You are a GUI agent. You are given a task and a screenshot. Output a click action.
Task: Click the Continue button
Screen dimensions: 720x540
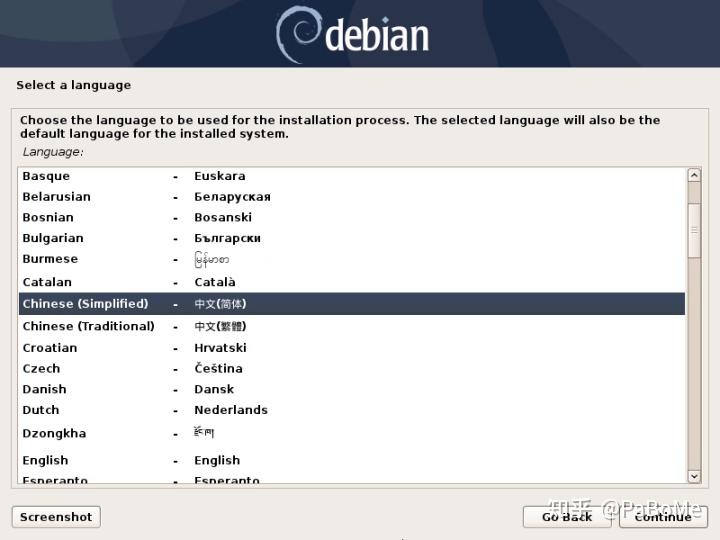(663, 517)
